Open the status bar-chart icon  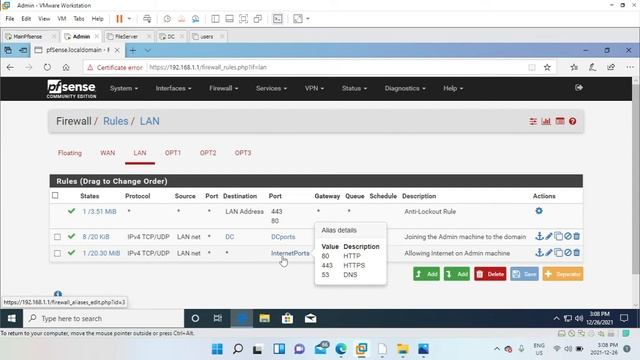coord(546,121)
